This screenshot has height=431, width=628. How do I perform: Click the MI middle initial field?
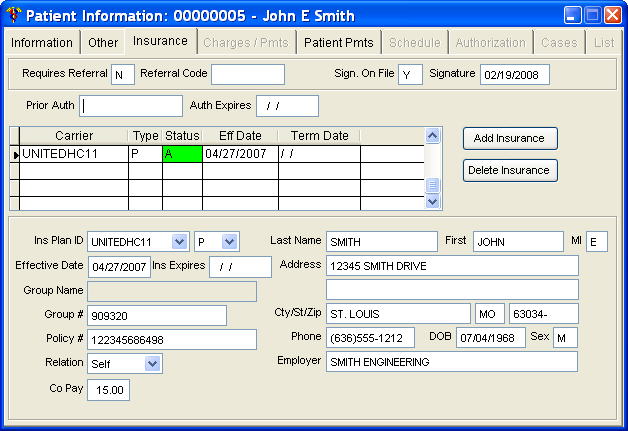[597, 242]
